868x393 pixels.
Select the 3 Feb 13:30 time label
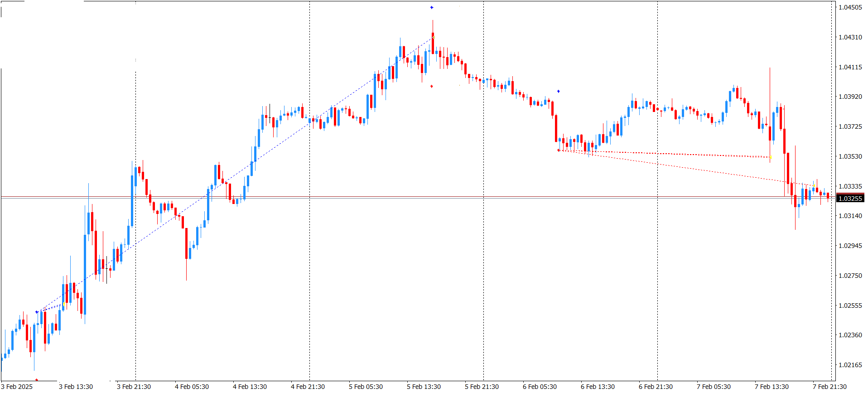coord(76,387)
